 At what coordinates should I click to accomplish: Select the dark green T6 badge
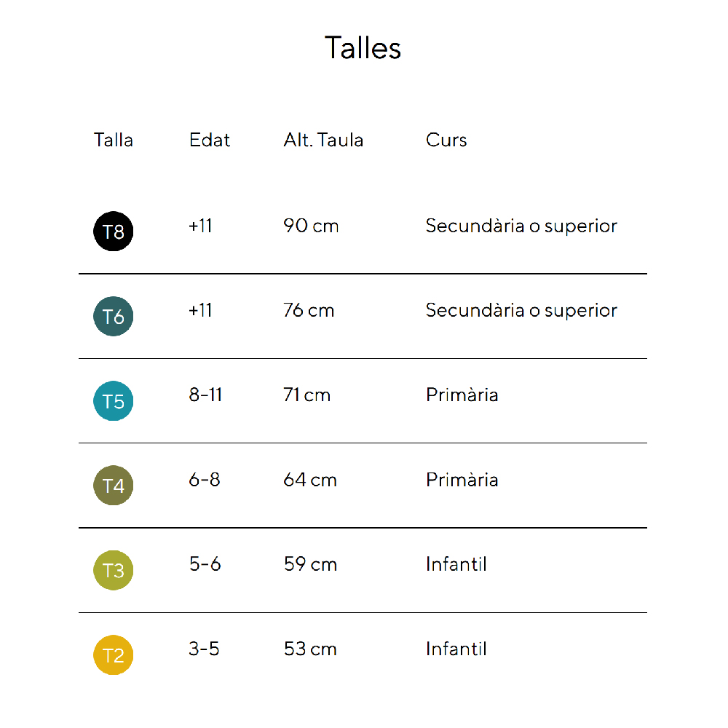(x=114, y=317)
